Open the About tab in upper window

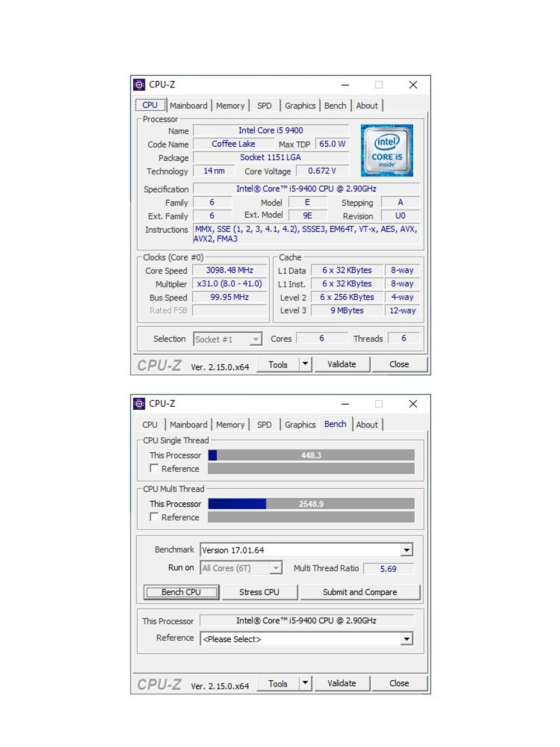(x=367, y=105)
